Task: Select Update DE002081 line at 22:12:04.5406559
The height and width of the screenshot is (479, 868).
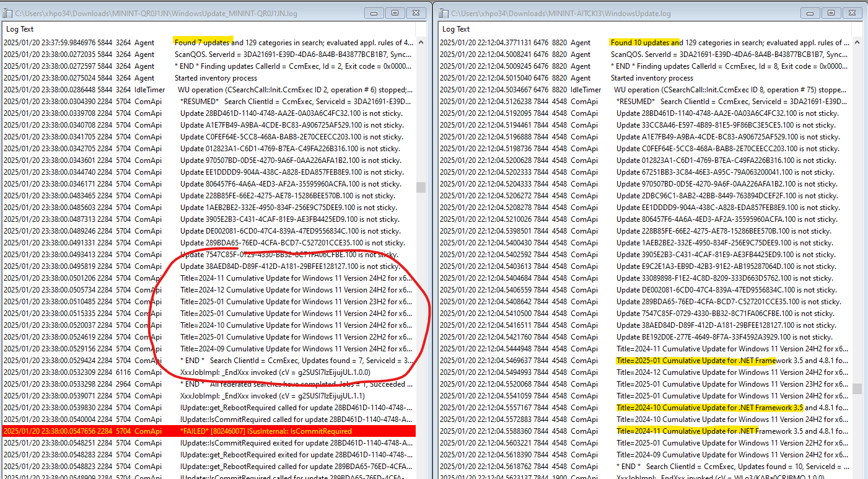Action: pos(645,290)
